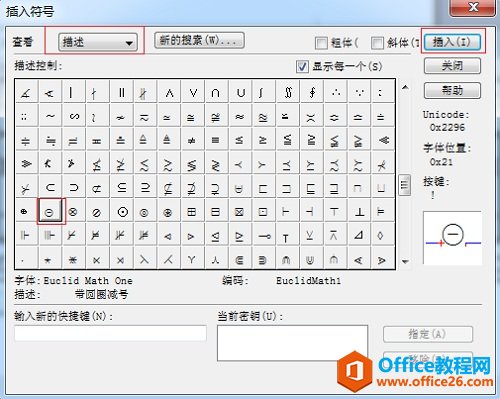Screen dimensions: 500x399
Task: Select the union symbol ∪
Action: 240,92
